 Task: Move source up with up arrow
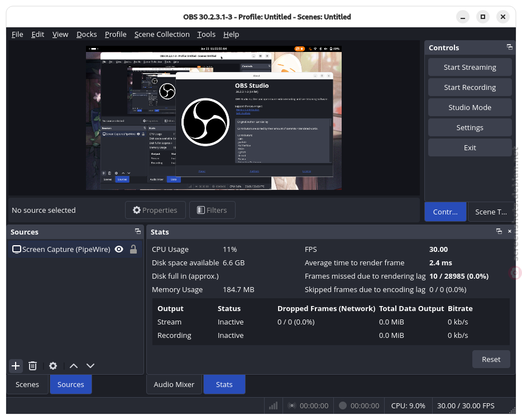pyautogui.click(x=74, y=366)
